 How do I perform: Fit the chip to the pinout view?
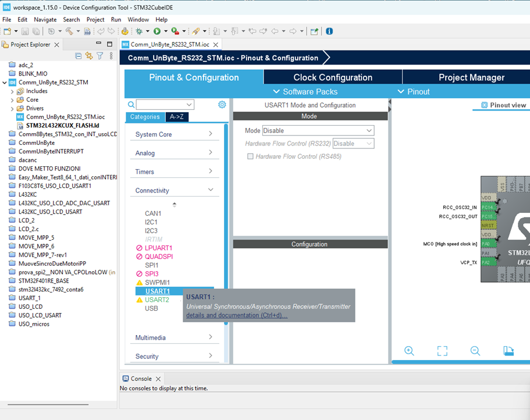click(442, 351)
